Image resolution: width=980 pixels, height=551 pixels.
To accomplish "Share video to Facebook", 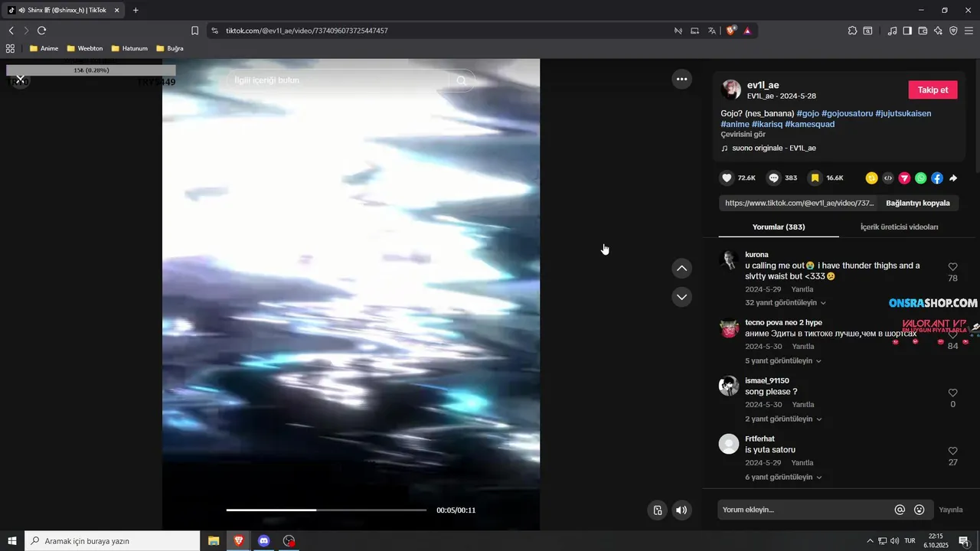I will [x=937, y=178].
